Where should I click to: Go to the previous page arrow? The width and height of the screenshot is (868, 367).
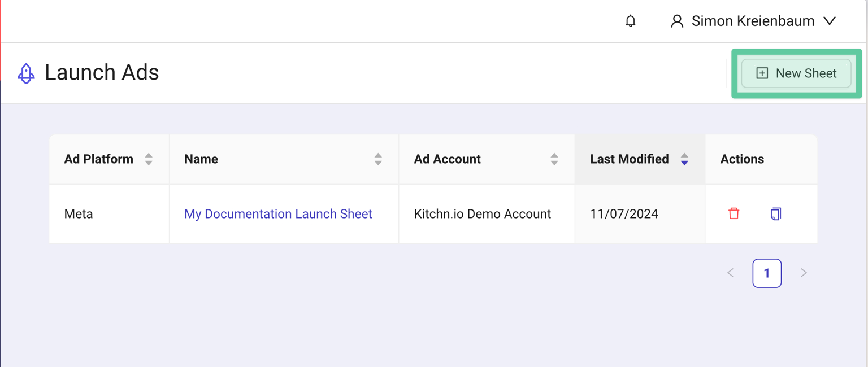click(x=730, y=273)
